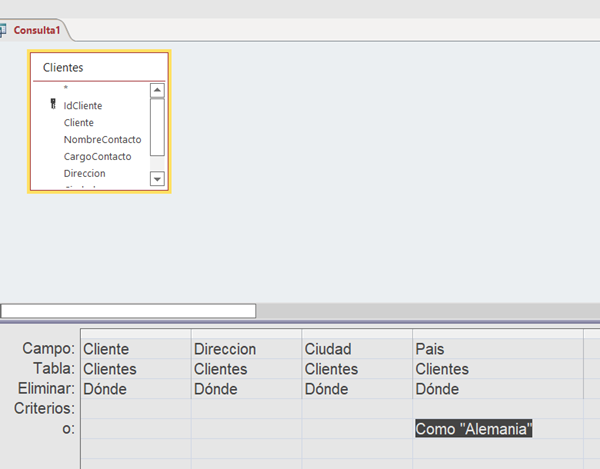Click the Criterios cell under Direccion column
Image resolution: width=600 pixels, height=469 pixels.
(x=246, y=409)
